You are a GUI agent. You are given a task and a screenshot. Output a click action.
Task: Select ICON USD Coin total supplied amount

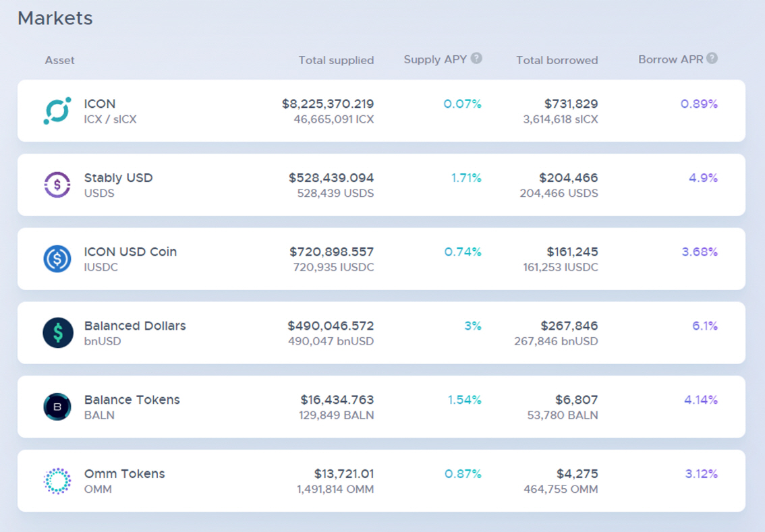tap(331, 252)
